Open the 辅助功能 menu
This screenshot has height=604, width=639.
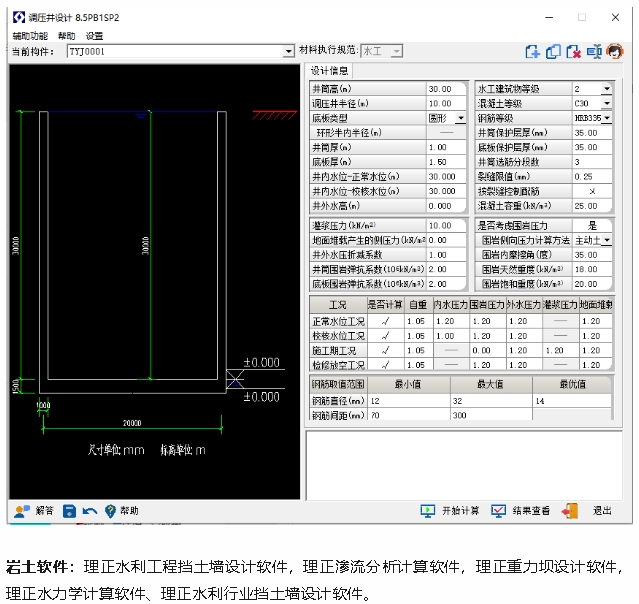point(30,35)
